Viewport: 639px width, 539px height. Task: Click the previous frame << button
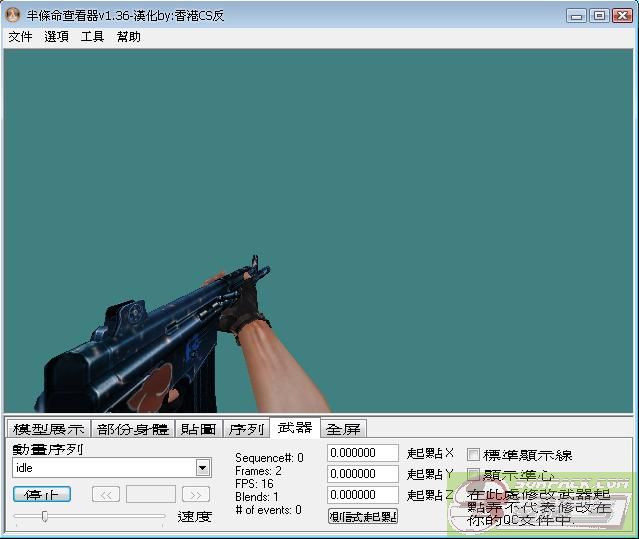coord(106,494)
